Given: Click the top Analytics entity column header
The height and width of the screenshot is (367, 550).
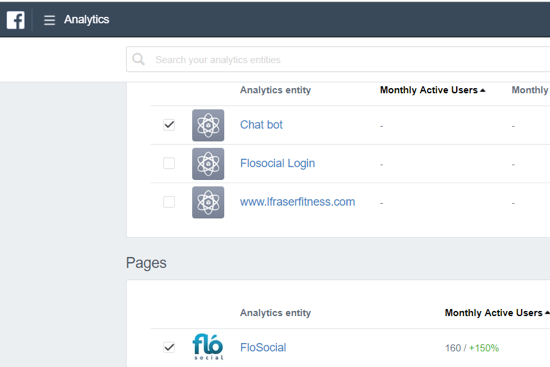Looking at the screenshot, I should (x=275, y=90).
